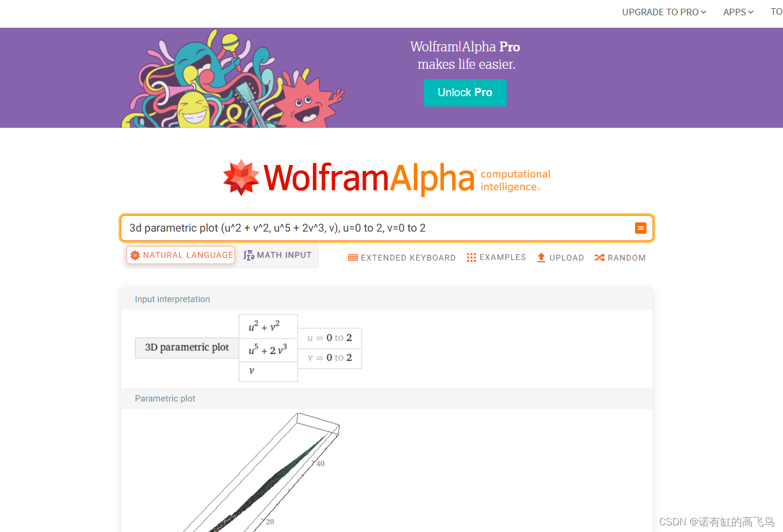Screen dimensions: 783x532
Task: Click the Extended Keyboard text label
Action: tap(408, 258)
